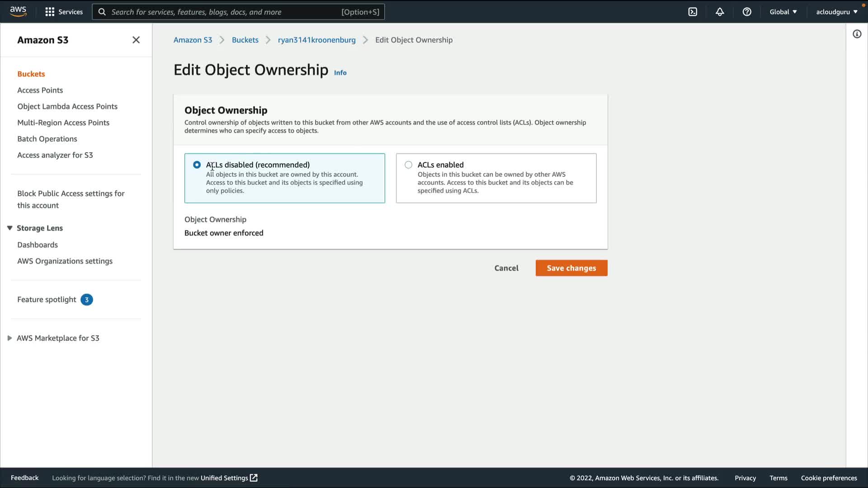Select ACLs enabled radio option

[408, 165]
